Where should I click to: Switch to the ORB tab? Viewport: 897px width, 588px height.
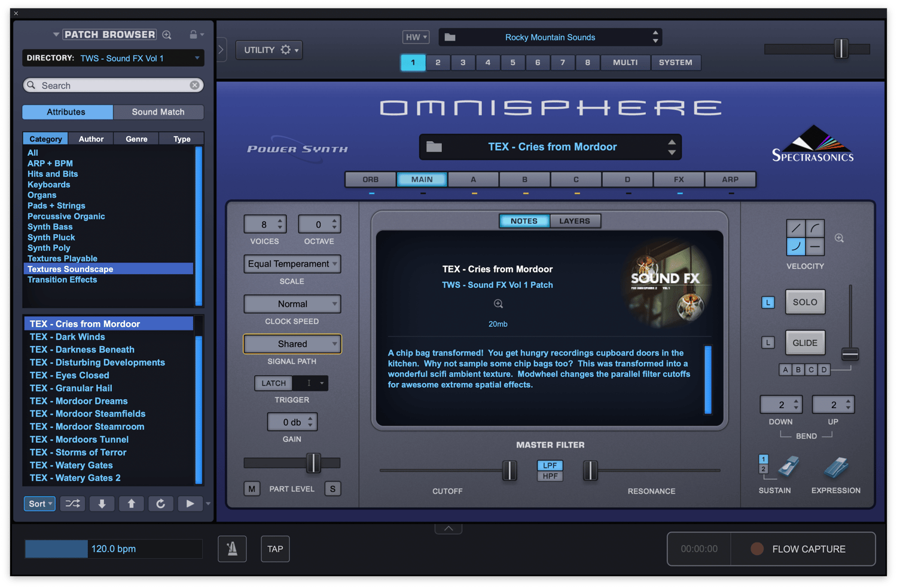(371, 179)
